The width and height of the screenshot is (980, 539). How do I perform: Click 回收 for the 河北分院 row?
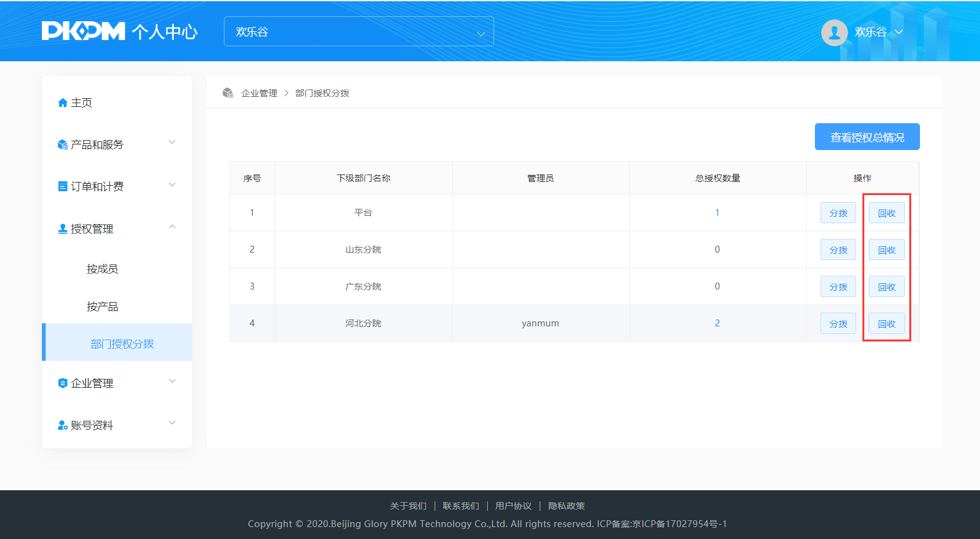click(886, 324)
